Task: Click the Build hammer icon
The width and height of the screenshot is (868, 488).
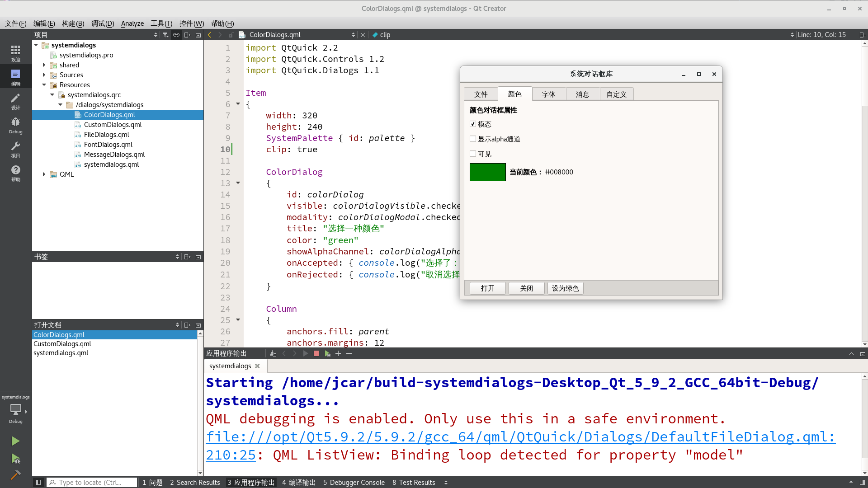Action: 15,474
